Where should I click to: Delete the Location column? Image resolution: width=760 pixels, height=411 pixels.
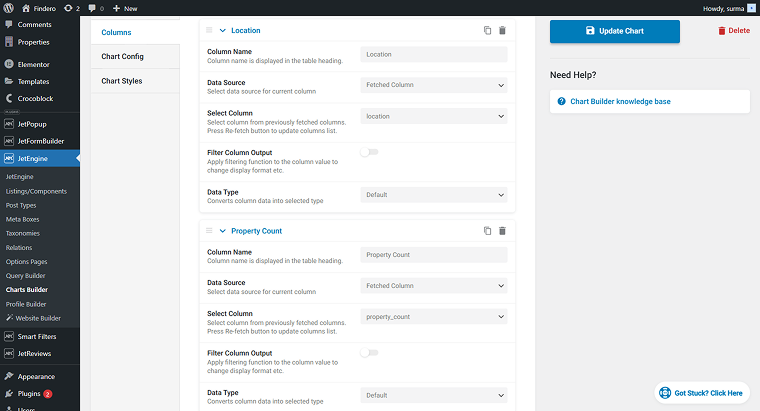(502, 30)
